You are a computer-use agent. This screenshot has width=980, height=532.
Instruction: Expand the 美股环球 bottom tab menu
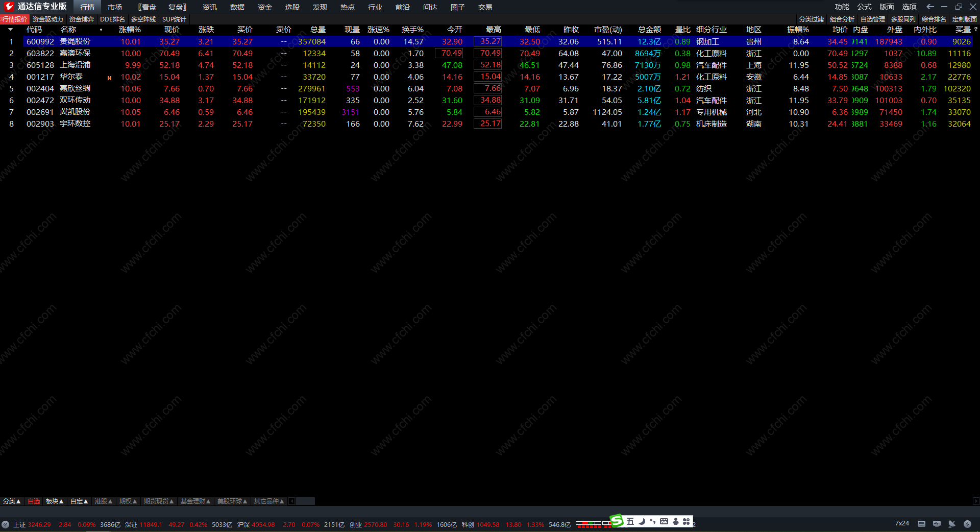coord(232,501)
